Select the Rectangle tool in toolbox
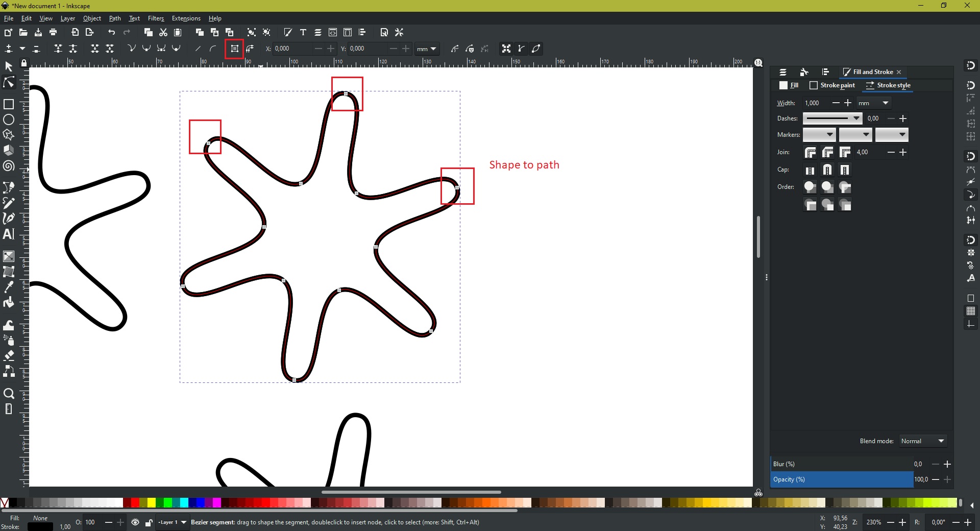Viewport: 980px width, 531px height. click(9, 104)
